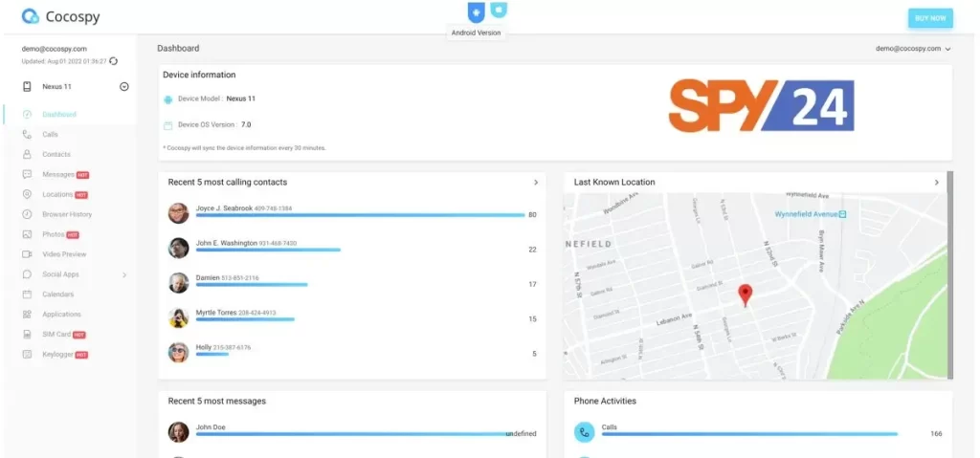980x458 pixels.
Task: Click the red map pin marker
Action: 745,294
